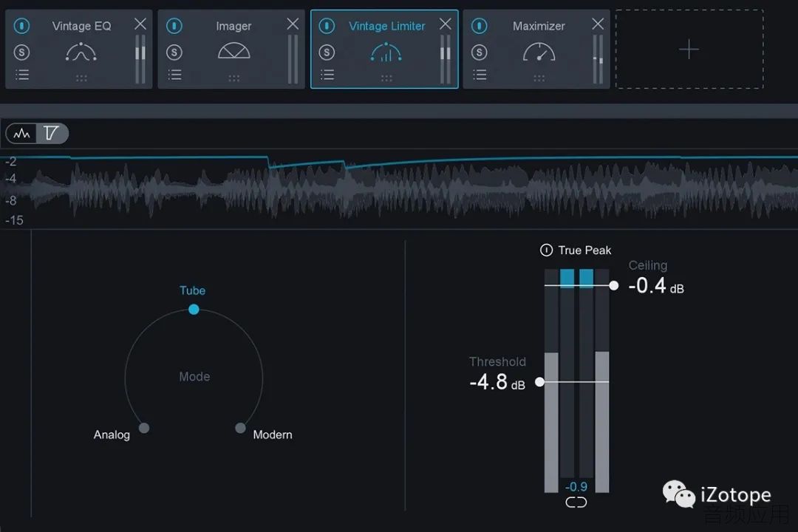Select the Imager module fan icon
Image resolution: width=798 pixels, height=532 pixels.
(x=233, y=51)
